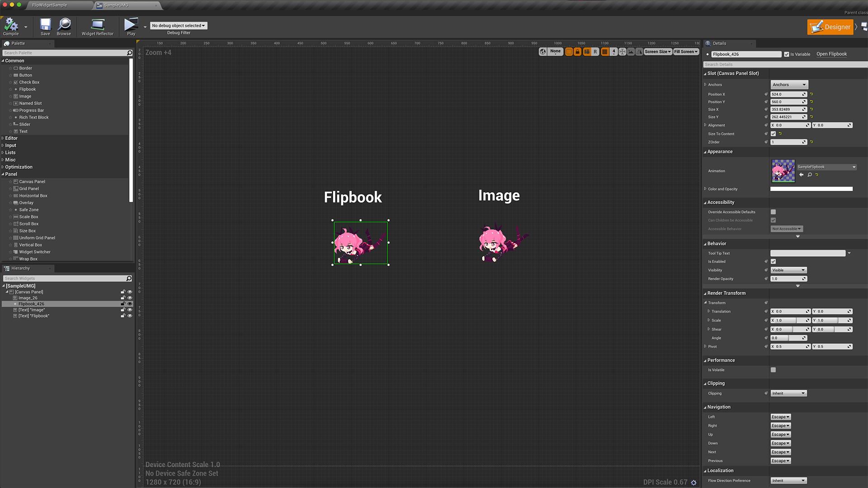Open the Anchors dropdown
The width and height of the screenshot is (868, 488).
(789, 84)
